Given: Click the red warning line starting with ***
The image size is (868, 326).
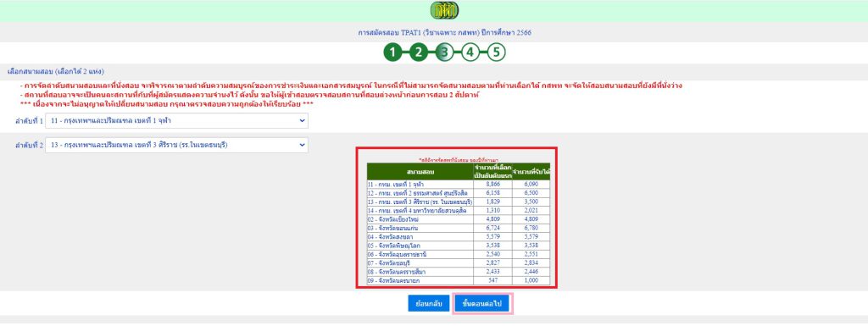Looking at the screenshot, I should pos(167,104).
